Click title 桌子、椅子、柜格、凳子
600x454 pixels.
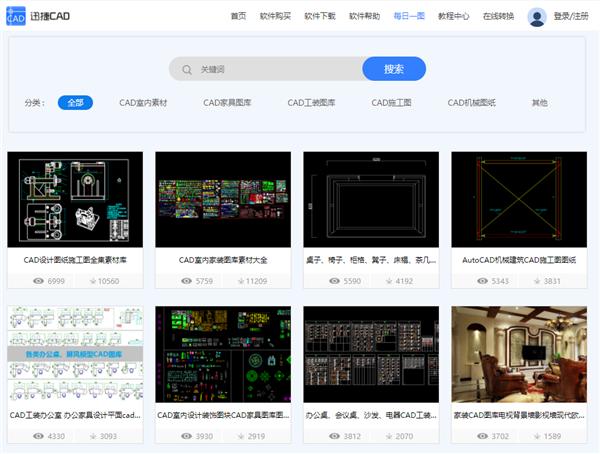[x=371, y=260]
